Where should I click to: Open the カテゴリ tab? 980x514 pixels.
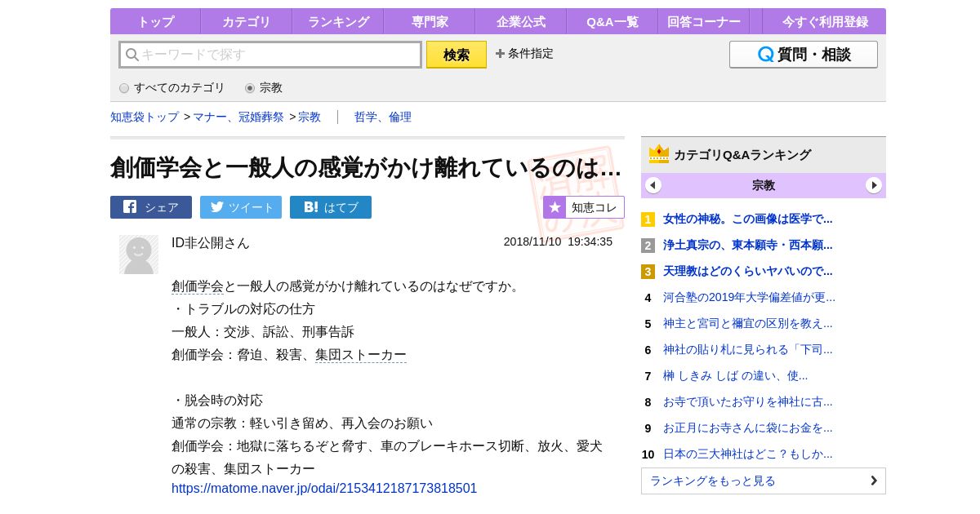246,22
